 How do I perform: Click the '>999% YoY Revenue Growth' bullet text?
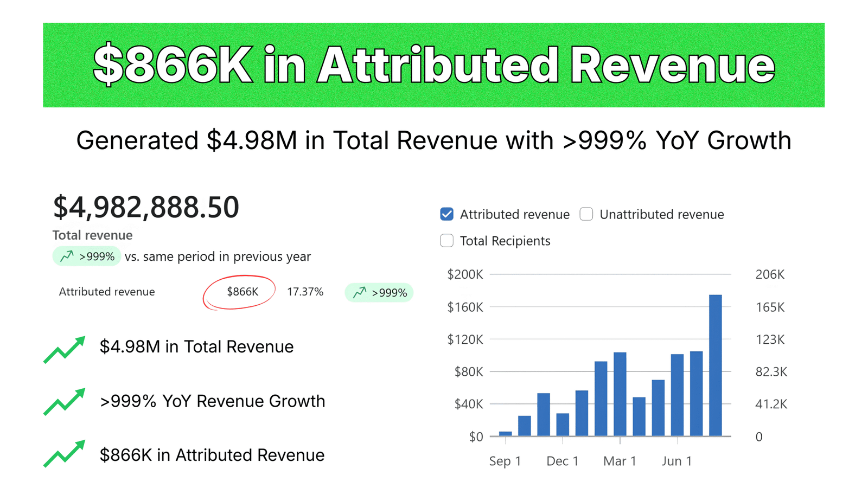pos(213,401)
